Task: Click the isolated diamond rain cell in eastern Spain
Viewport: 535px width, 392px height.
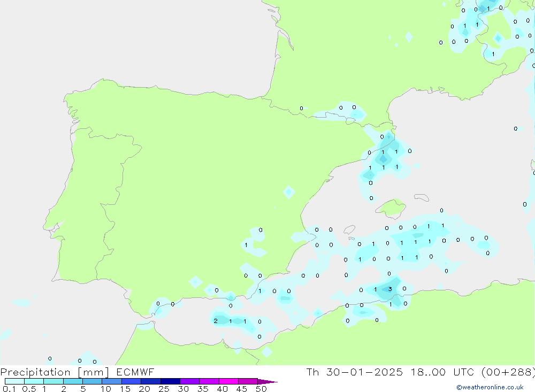Action: click(289, 191)
